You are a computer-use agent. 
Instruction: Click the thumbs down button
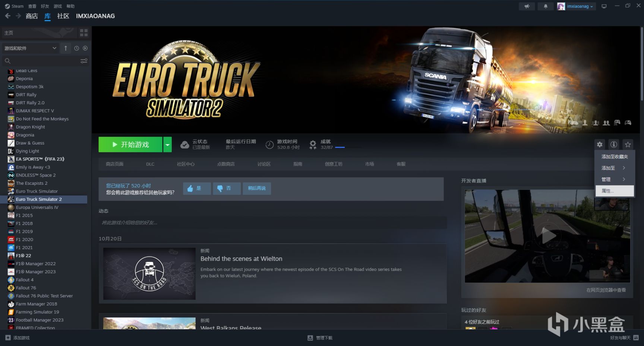(x=227, y=188)
